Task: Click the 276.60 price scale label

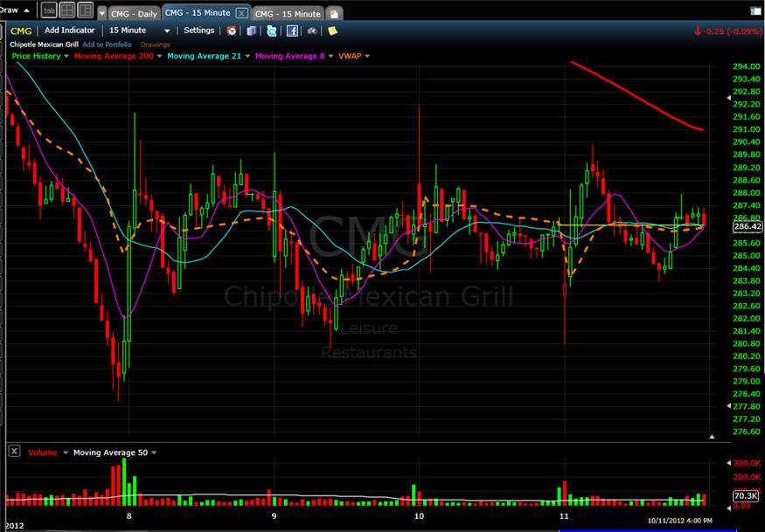Action: coord(747,432)
